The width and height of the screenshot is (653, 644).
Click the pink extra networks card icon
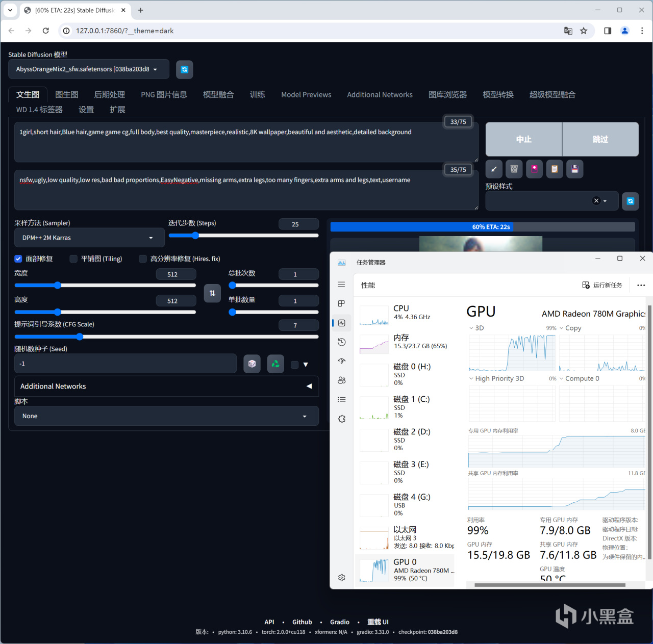coord(534,169)
